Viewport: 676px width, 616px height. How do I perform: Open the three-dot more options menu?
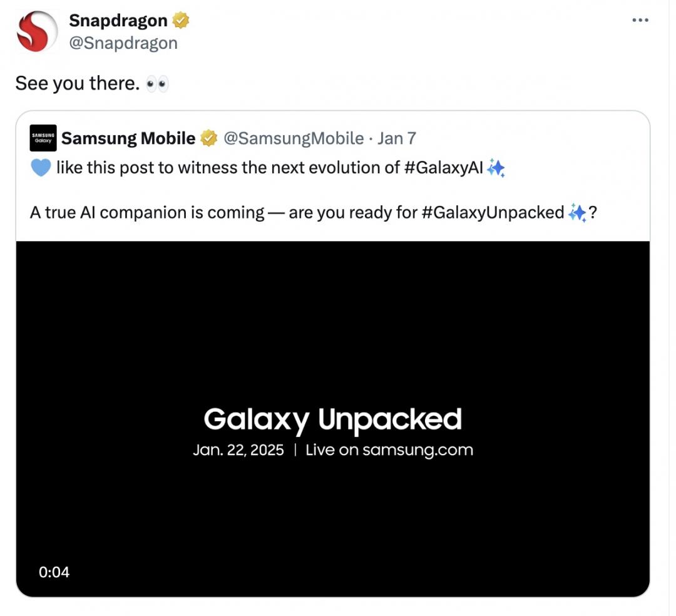click(640, 19)
